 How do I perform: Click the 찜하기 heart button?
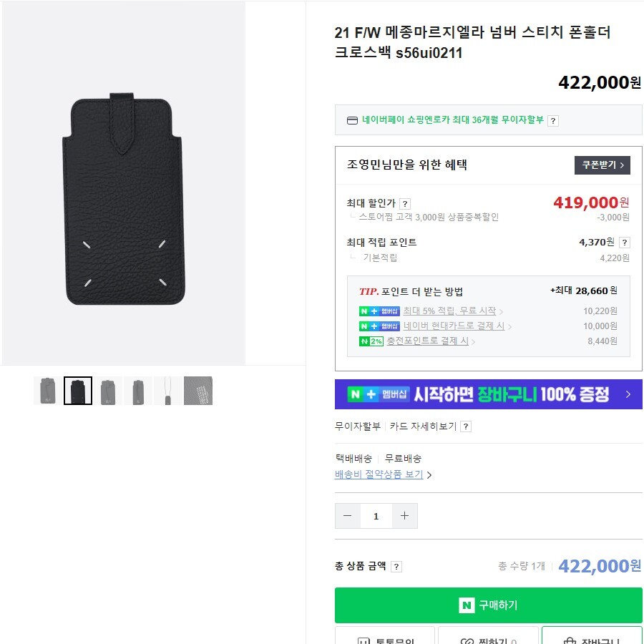click(488, 638)
